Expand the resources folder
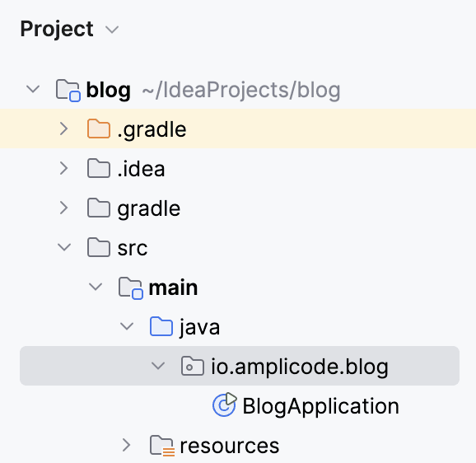The width and height of the screenshot is (476, 463). click(126, 446)
